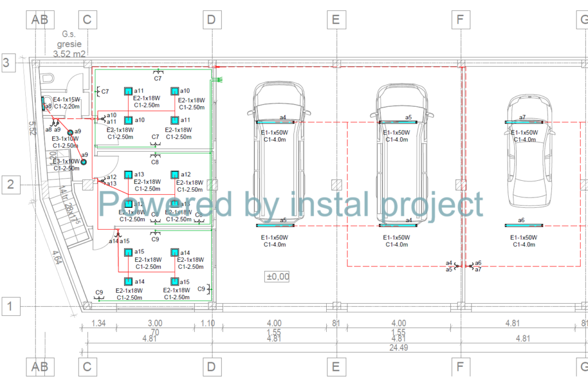Click the a14 a15 switch symbol
The width and height of the screenshot is (588, 379).
(x=117, y=234)
